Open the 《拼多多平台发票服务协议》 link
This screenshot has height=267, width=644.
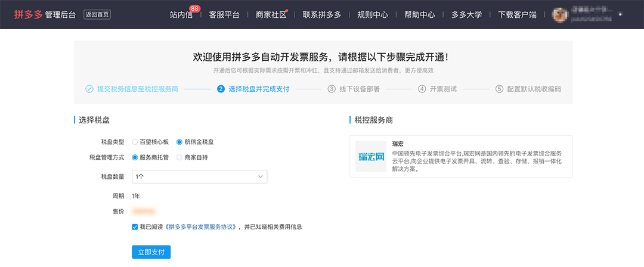coord(200,226)
